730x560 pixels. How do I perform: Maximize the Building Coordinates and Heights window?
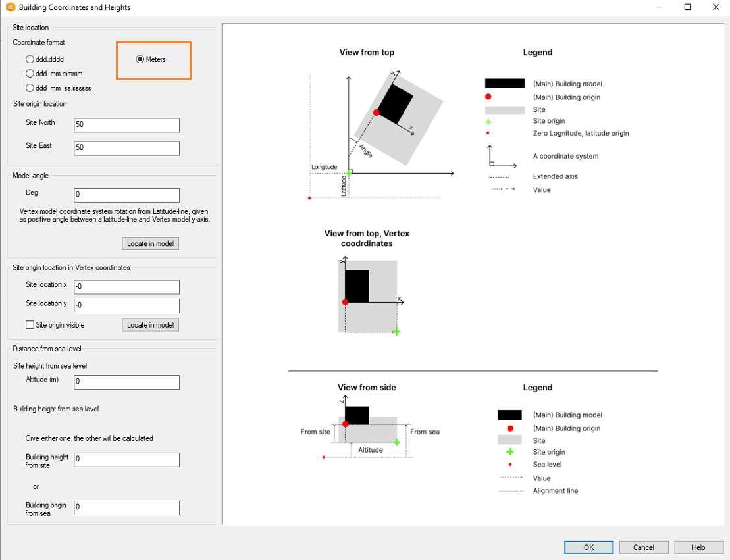[687, 7]
